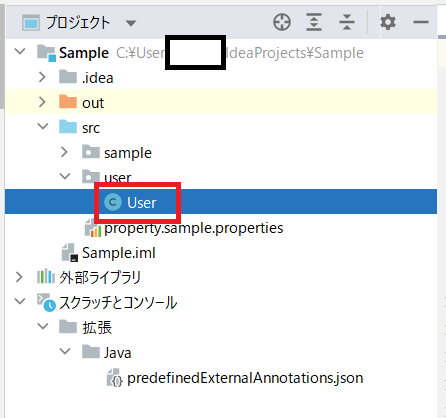Collapse the Java folder chevron
This screenshot has width=446, height=418.
point(65,351)
